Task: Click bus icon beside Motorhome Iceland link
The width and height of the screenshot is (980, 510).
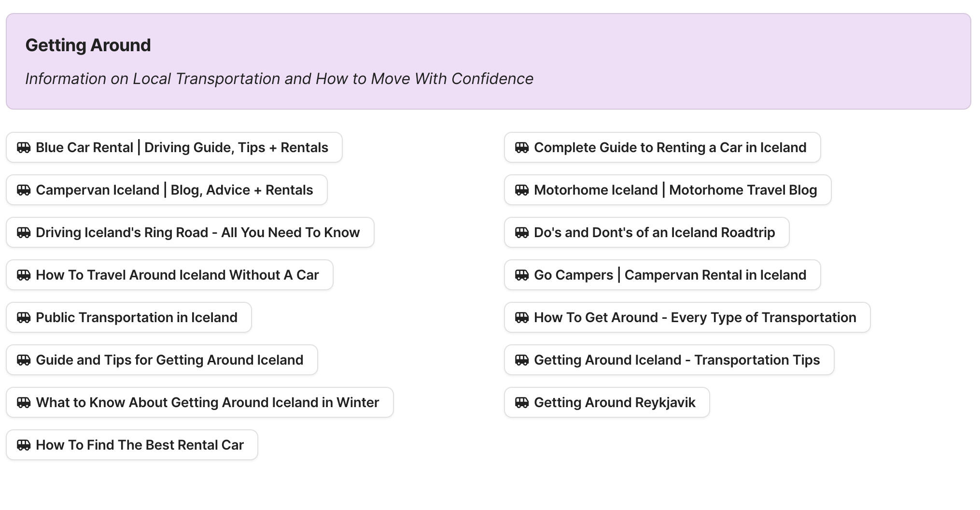Action: pyautogui.click(x=522, y=190)
